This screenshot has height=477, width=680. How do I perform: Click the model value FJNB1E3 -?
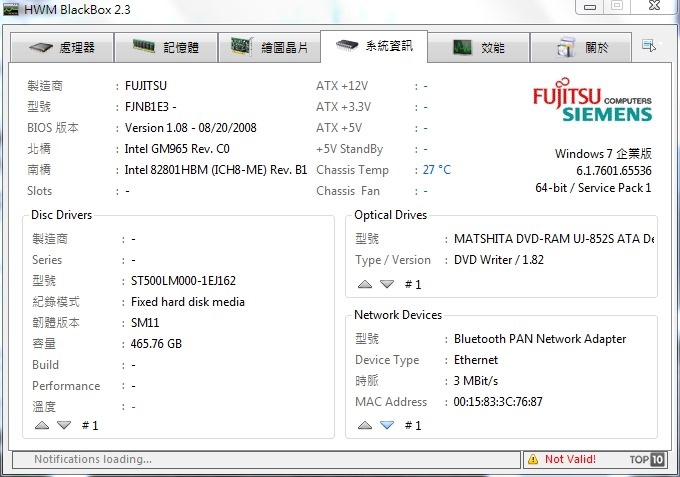click(150, 107)
